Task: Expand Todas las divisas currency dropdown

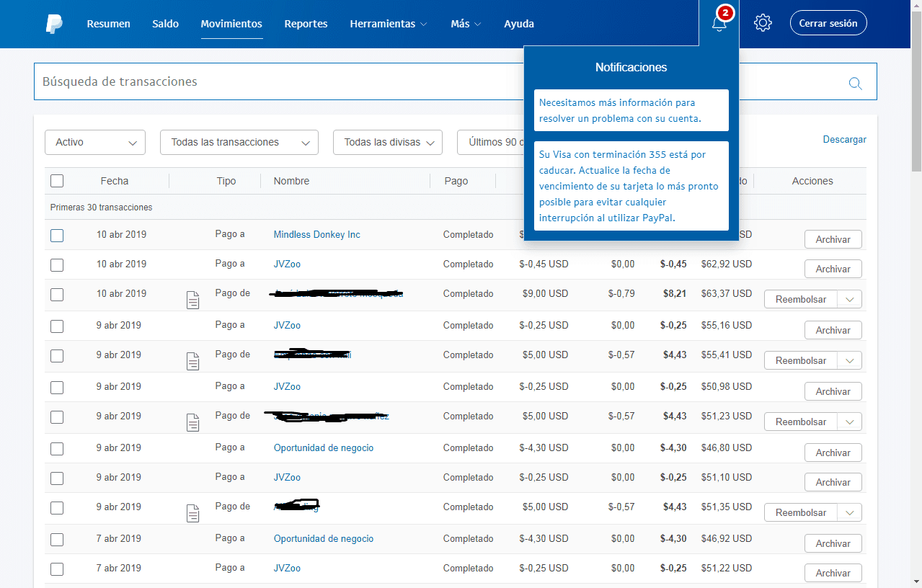Action: (x=387, y=143)
